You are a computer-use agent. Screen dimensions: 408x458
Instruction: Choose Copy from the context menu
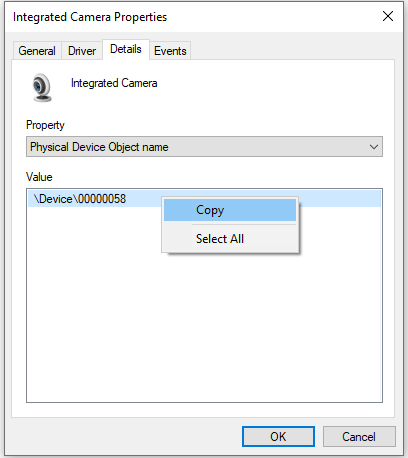(x=230, y=210)
